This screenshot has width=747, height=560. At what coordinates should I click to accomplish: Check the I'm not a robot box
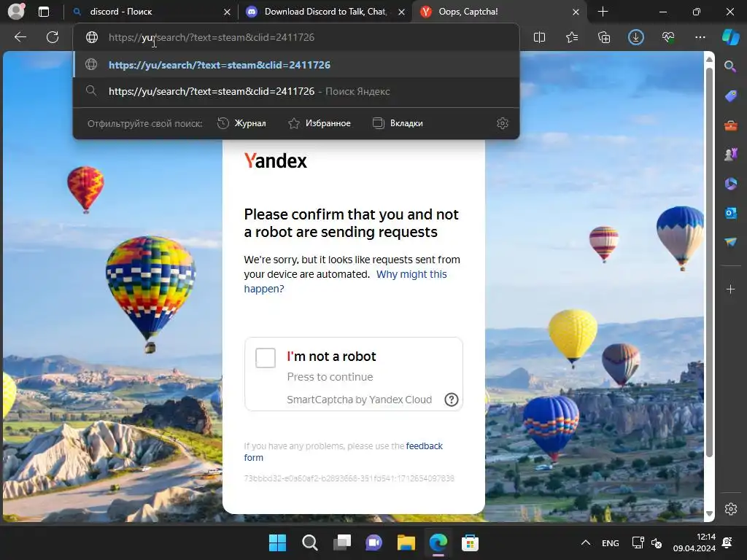coord(266,358)
